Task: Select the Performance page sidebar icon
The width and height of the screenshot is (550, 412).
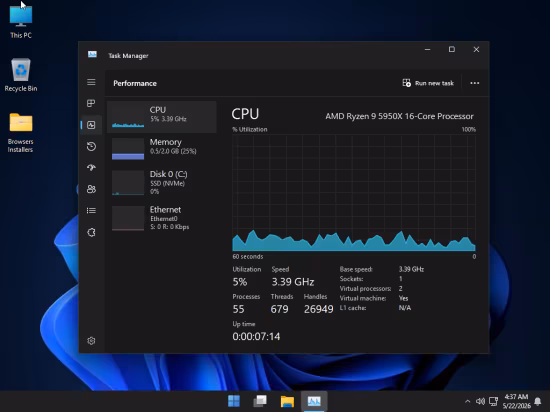Action: click(x=91, y=125)
